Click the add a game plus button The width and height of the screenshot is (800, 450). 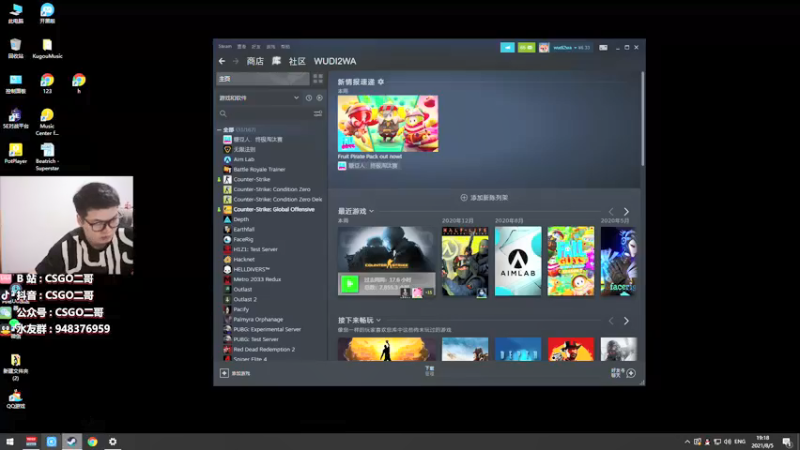(224, 373)
